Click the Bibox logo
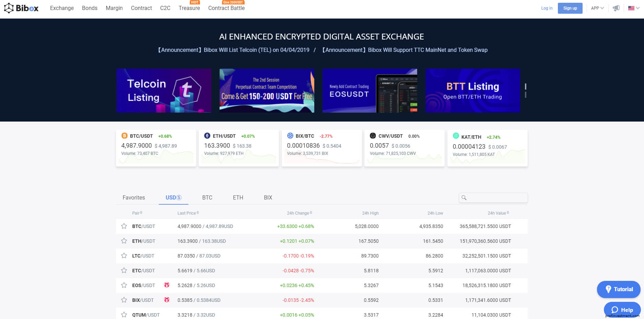Screen dimensions: 644x319 (21, 8)
